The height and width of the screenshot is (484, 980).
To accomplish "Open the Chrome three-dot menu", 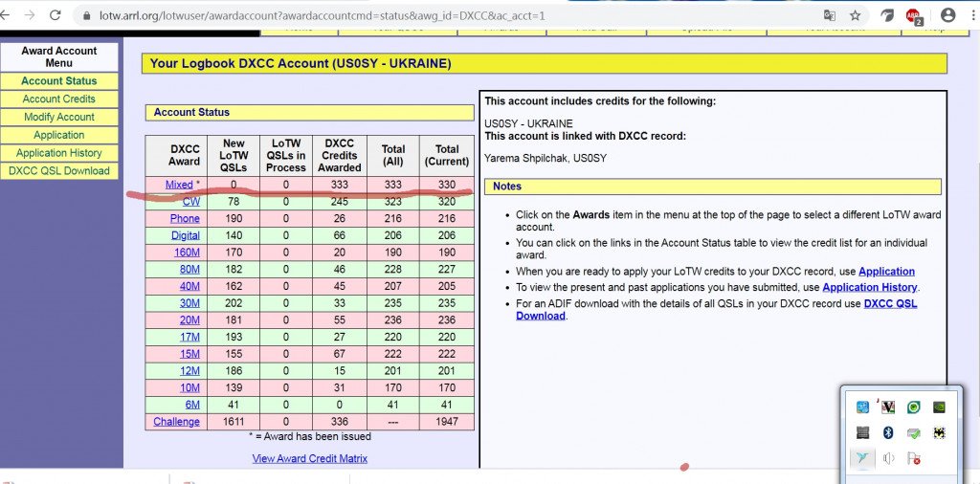I will pyautogui.click(x=972, y=15).
